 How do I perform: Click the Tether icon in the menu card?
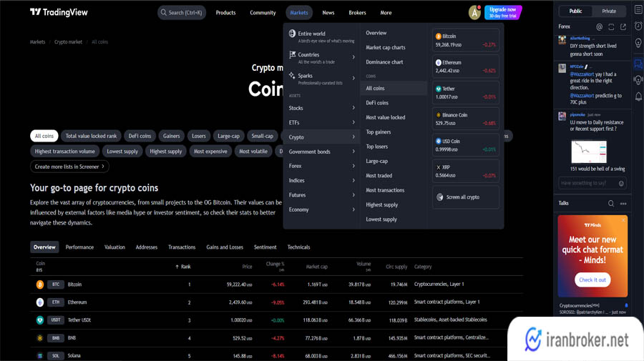pyautogui.click(x=438, y=89)
